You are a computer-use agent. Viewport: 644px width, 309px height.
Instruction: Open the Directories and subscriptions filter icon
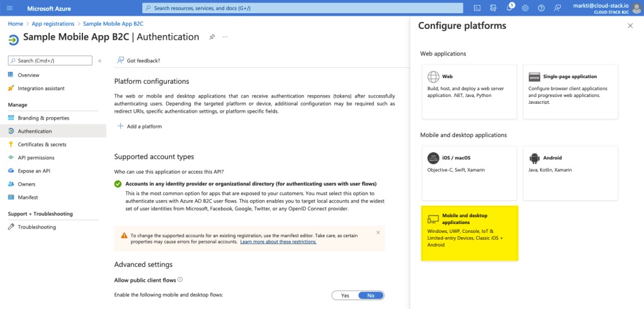[494, 8]
